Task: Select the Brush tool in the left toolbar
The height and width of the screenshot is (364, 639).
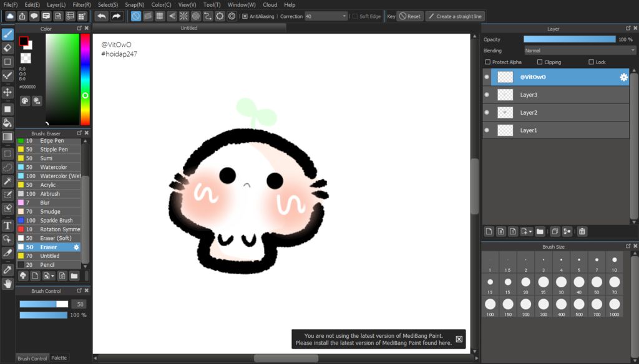Action: click(7, 34)
